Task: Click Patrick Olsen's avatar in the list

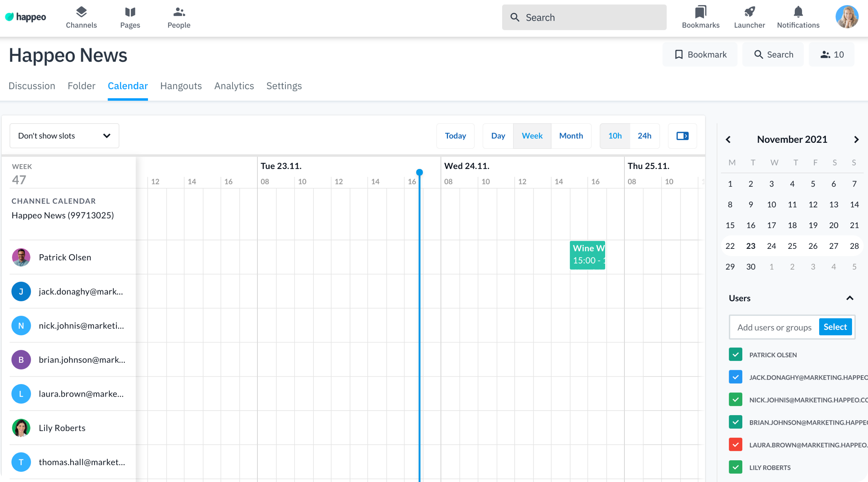Action: [x=21, y=257]
